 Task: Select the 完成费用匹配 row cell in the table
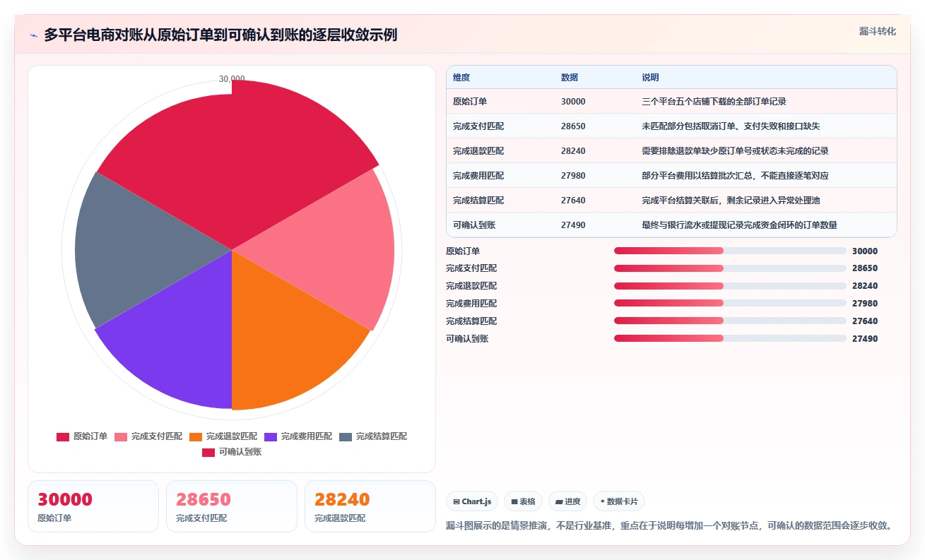(478, 176)
